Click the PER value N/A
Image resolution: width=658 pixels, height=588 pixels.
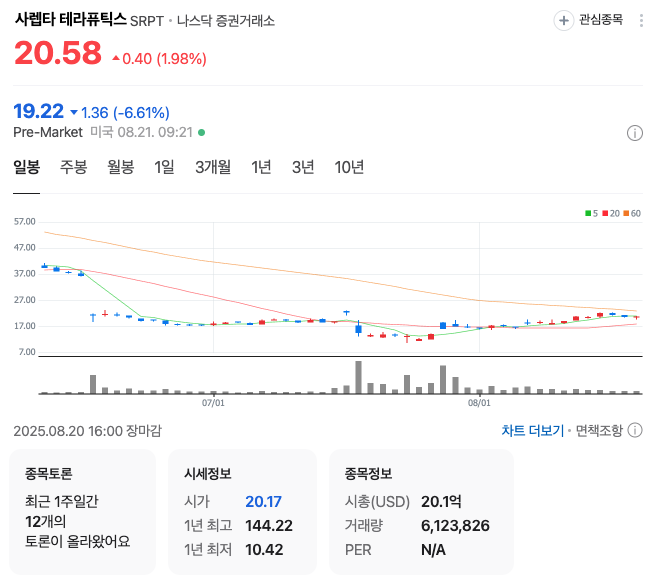point(433,549)
